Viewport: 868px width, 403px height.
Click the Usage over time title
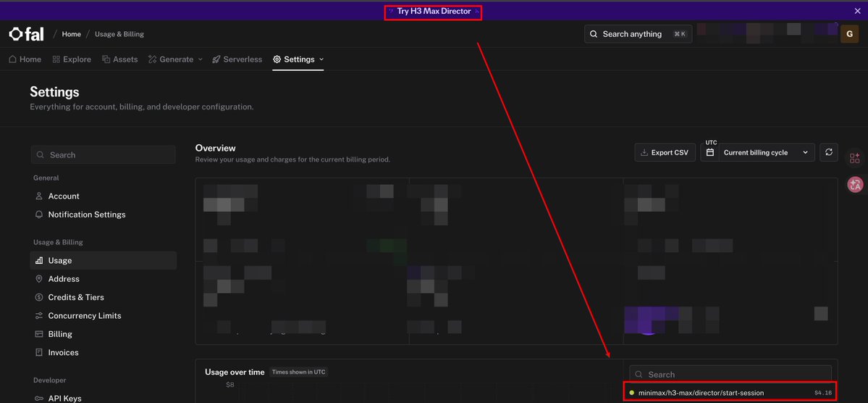235,372
